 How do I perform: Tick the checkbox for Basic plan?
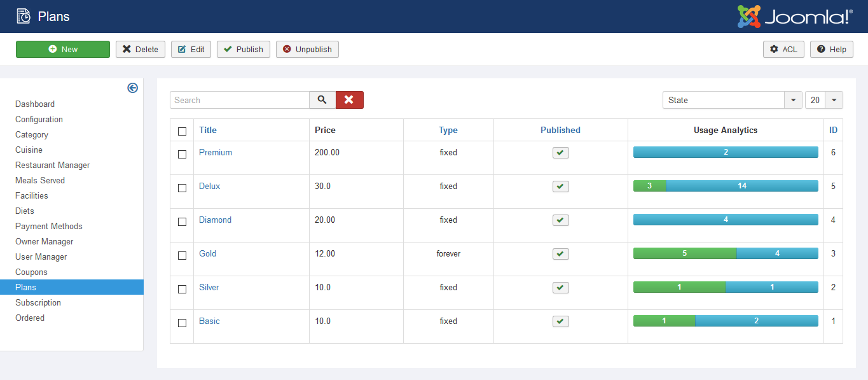coord(183,323)
